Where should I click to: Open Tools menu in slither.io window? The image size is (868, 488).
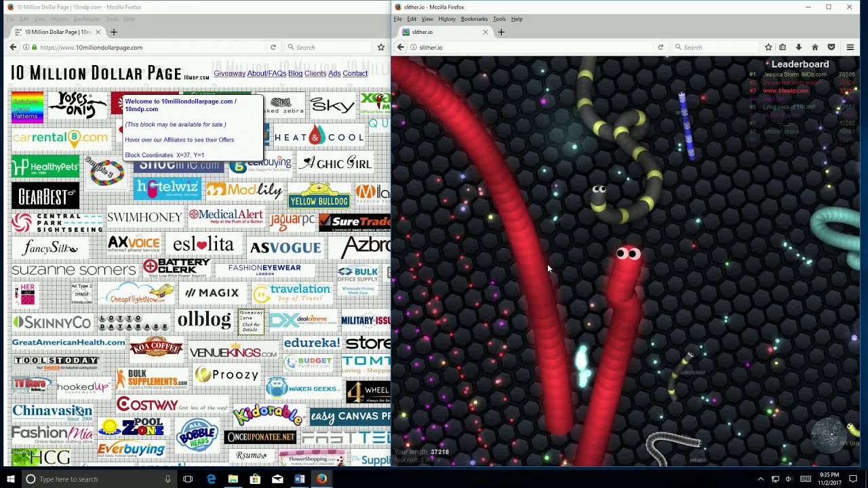click(x=499, y=19)
